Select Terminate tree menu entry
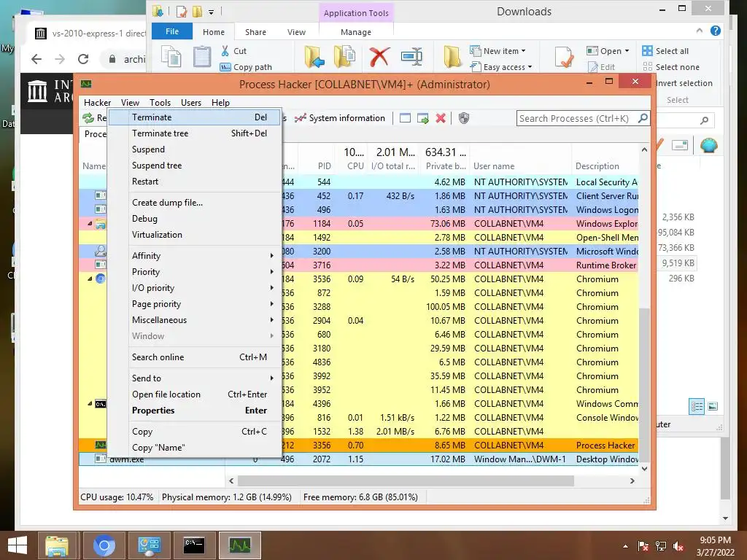Viewport: 747px width, 560px height. point(195,133)
